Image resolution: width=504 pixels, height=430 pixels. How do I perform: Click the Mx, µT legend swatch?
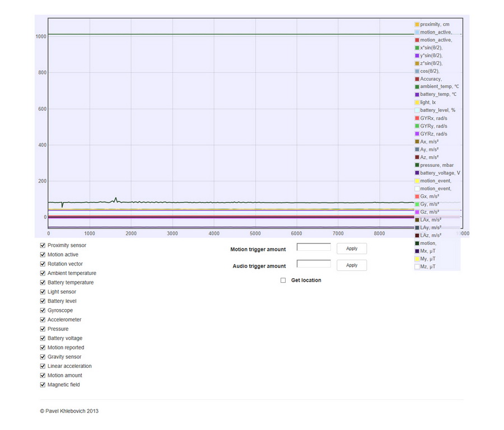[417, 251]
